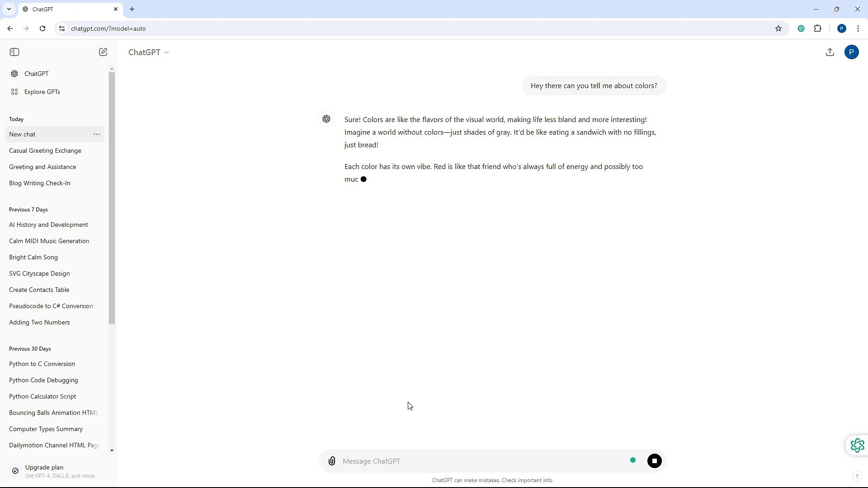Viewport: 868px width, 488px height.
Task: Open the Casual Greeting Exchange chat
Action: point(45,150)
